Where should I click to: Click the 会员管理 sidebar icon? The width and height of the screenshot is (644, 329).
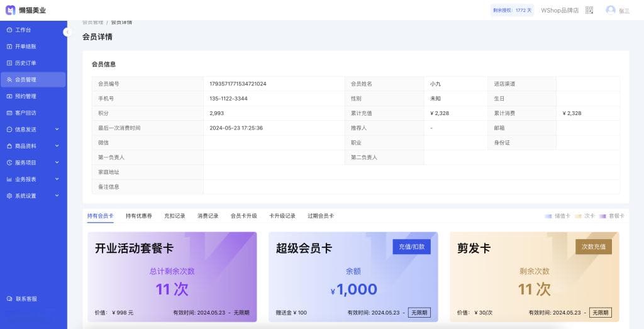(x=9, y=80)
